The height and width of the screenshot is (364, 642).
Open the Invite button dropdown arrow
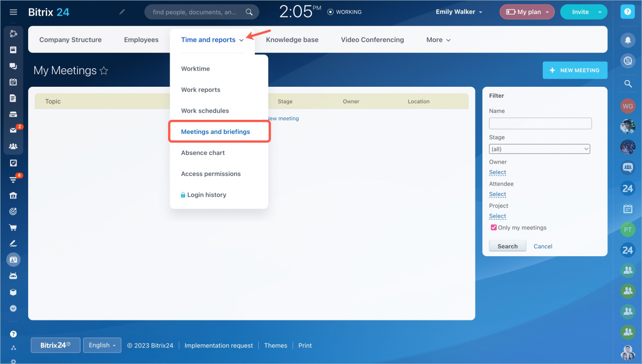600,12
